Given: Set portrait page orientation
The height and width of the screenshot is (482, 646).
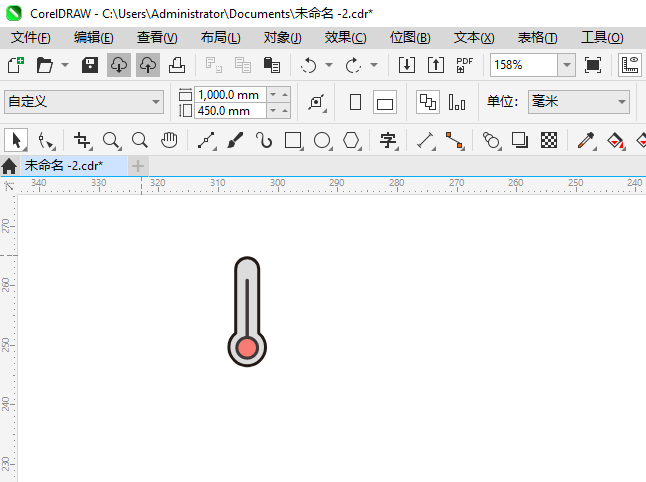Looking at the screenshot, I should click(355, 102).
